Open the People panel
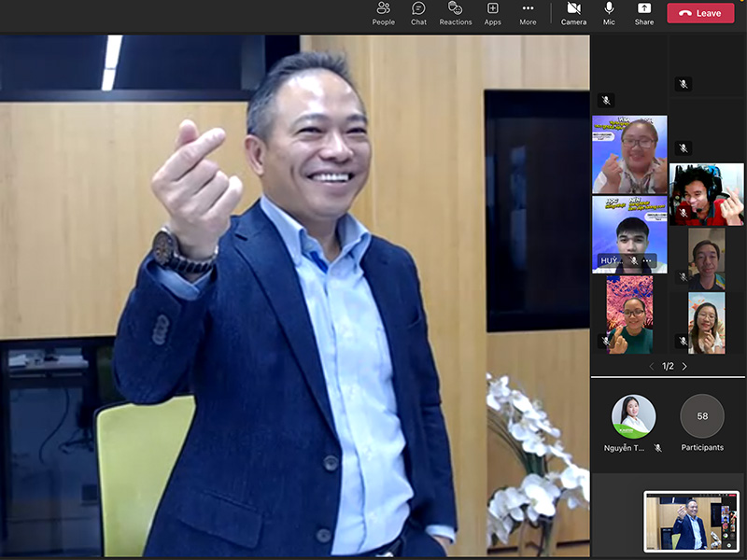Image resolution: width=747 pixels, height=560 pixels. 383,13
